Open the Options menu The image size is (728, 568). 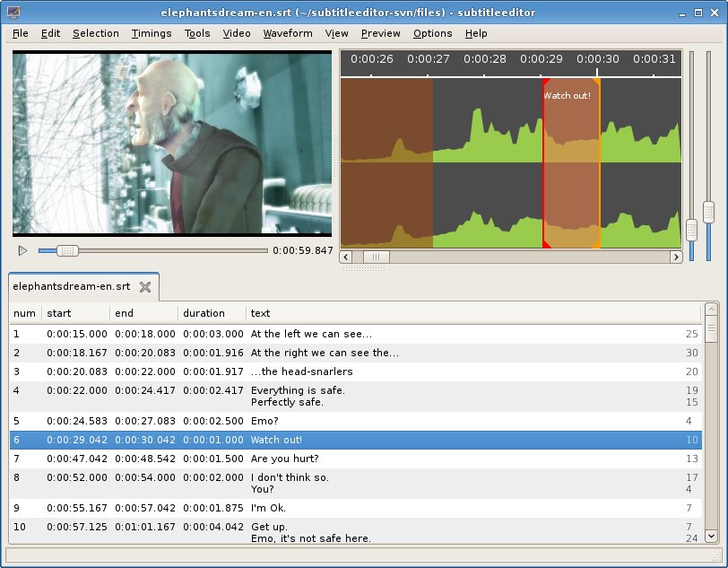pyautogui.click(x=432, y=33)
